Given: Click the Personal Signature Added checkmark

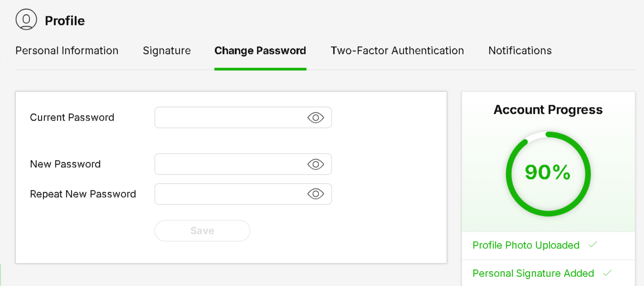Looking at the screenshot, I should (x=607, y=273).
